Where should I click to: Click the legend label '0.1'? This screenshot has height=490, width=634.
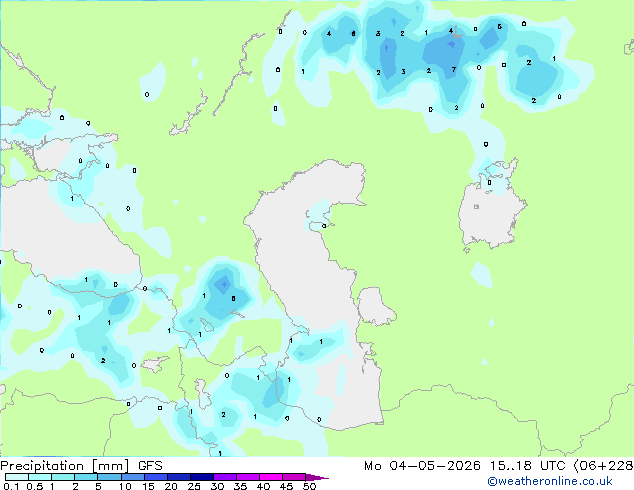(11, 486)
